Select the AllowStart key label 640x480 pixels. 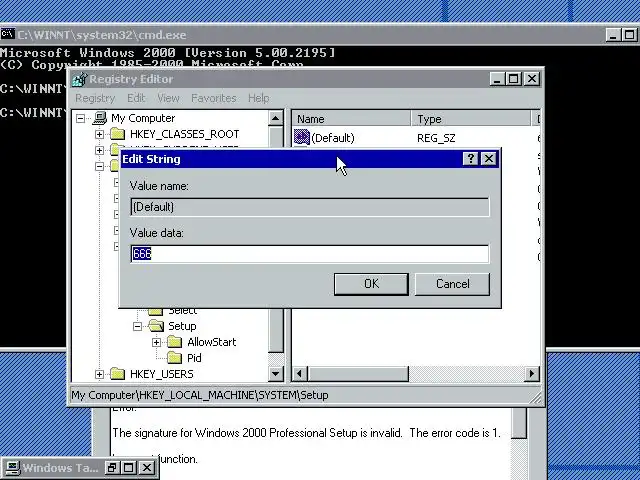pyautogui.click(x=211, y=342)
